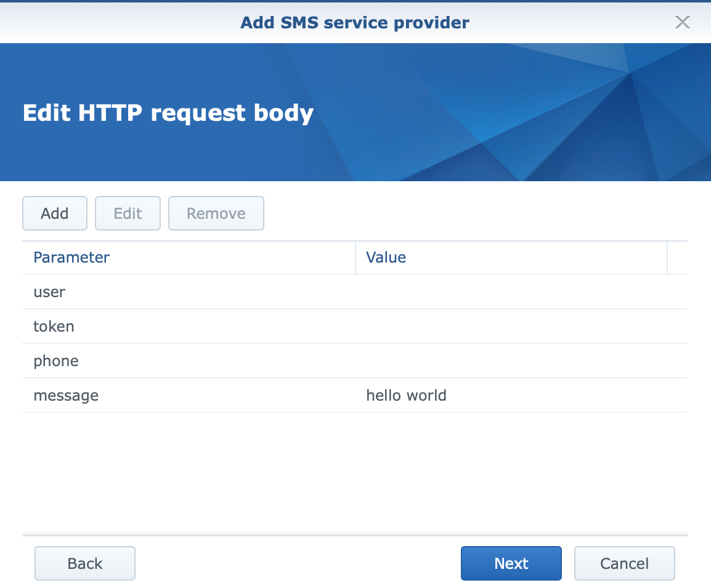Select the user parameter row

point(355,292)
